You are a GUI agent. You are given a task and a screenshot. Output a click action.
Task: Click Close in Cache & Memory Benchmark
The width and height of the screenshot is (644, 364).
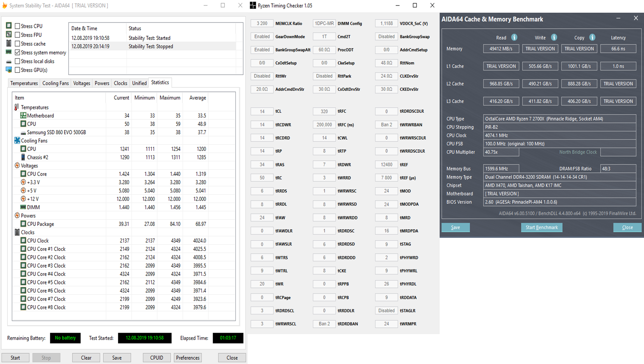coord(627,227)
